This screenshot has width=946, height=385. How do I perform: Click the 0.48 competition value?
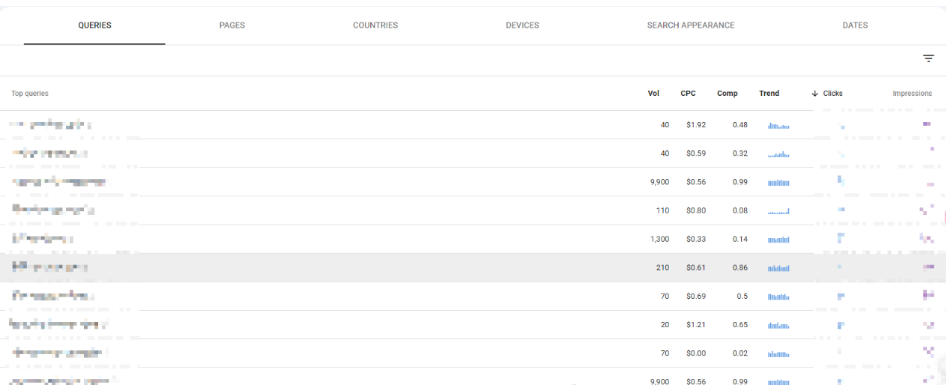point(740,125)
